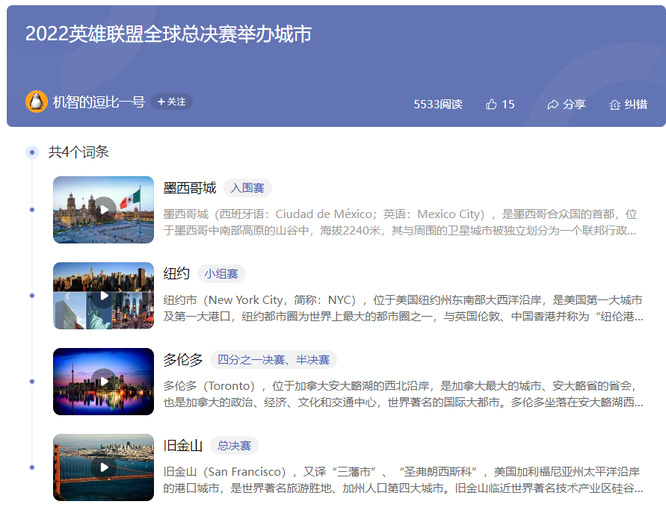Click the 纠错 report error icon
The width and height of the screenshot is (666, 522).
coord(614,104)
